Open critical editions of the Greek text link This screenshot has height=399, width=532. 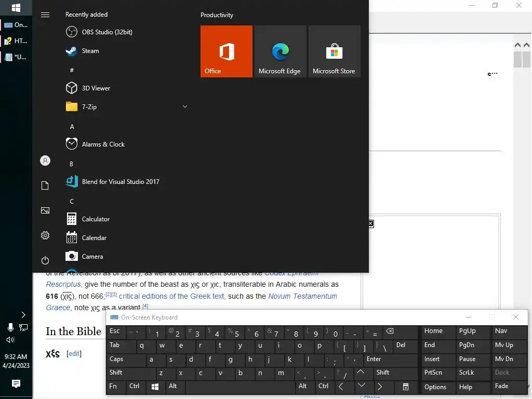pos(171,296)
